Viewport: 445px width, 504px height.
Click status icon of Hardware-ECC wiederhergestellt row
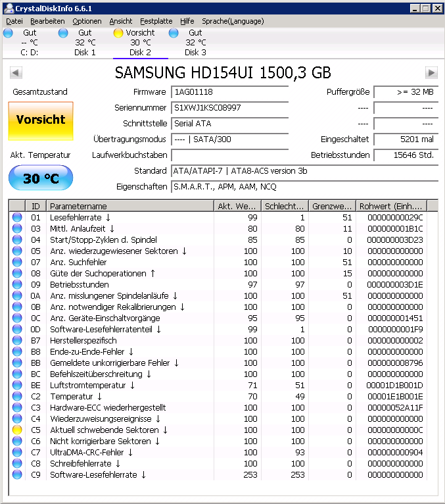pyautogui.click(x=17, y=407)
